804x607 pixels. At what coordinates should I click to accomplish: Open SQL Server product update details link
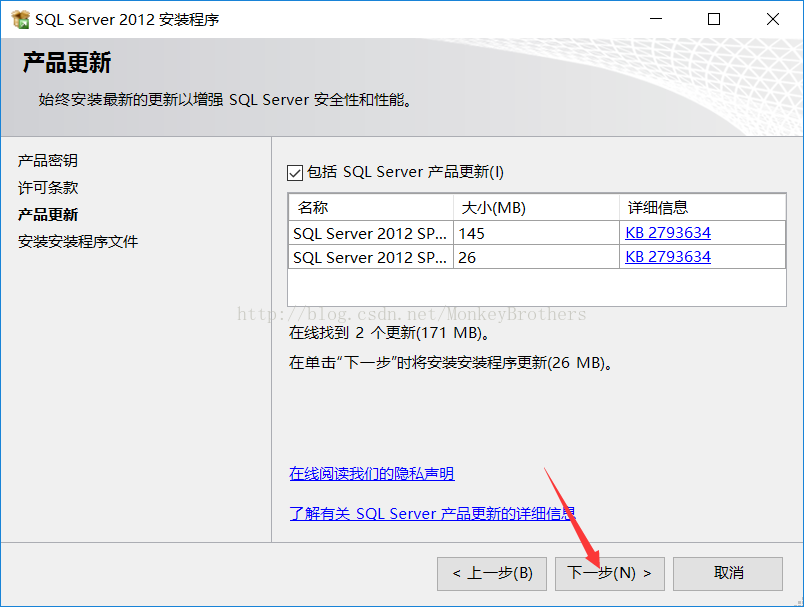(x=432, y=514)
